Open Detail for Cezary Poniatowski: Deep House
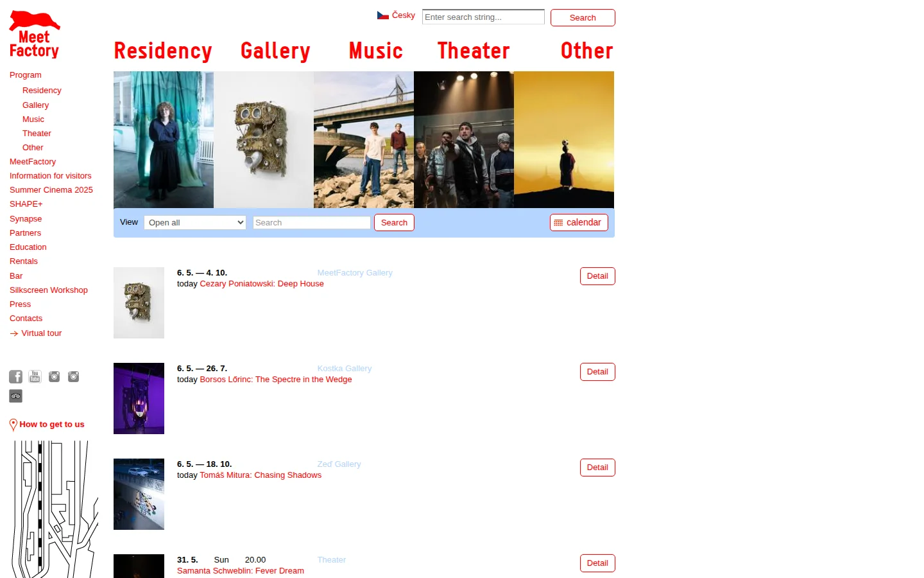Image resolution: width=924 pixels, height=578 pixels. [597, 276]
